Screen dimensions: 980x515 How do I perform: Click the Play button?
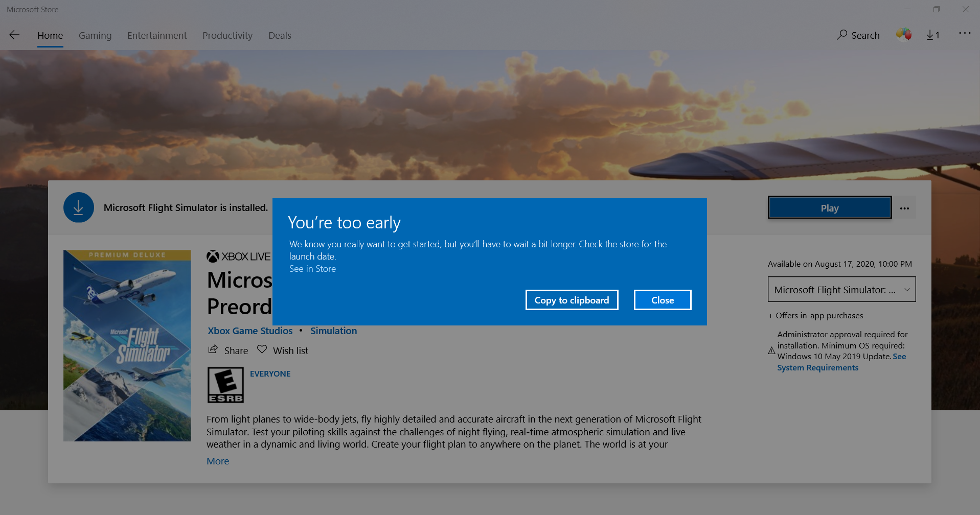(x=830, y=208)
